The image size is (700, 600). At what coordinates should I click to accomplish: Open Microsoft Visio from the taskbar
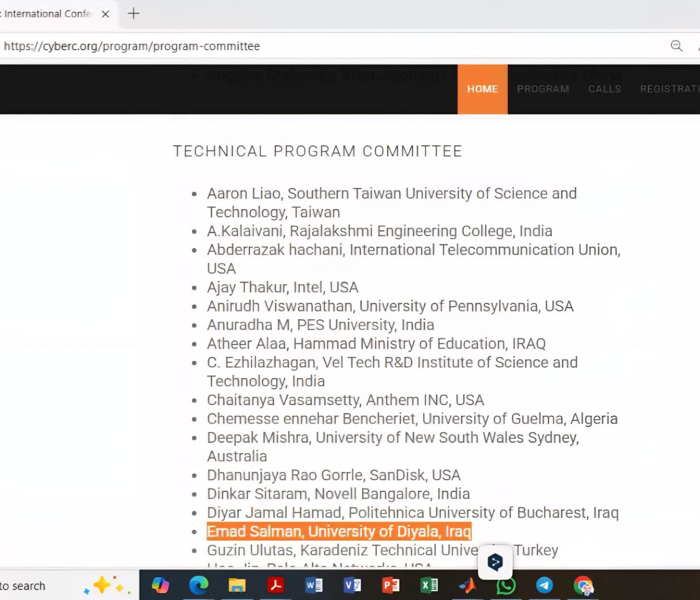(x=352, y=585)
